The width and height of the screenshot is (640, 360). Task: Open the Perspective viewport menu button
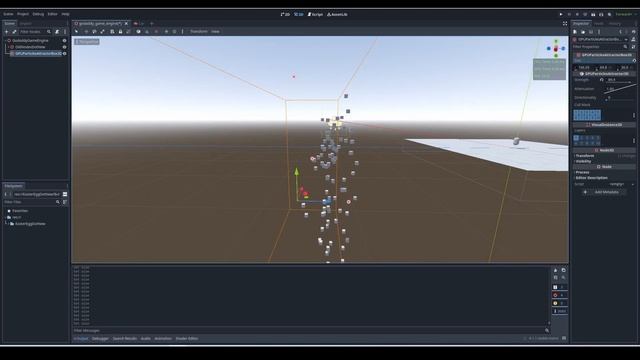87,42
